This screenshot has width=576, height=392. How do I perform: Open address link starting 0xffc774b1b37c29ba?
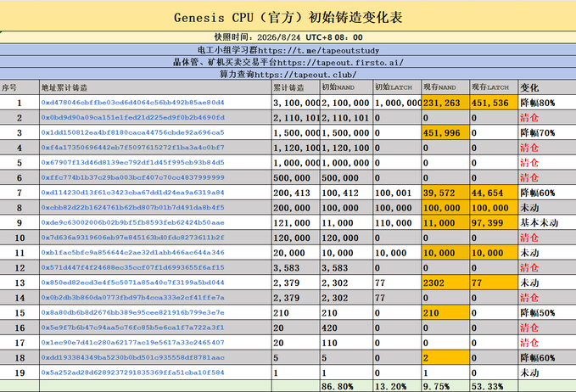click(132, 177)
